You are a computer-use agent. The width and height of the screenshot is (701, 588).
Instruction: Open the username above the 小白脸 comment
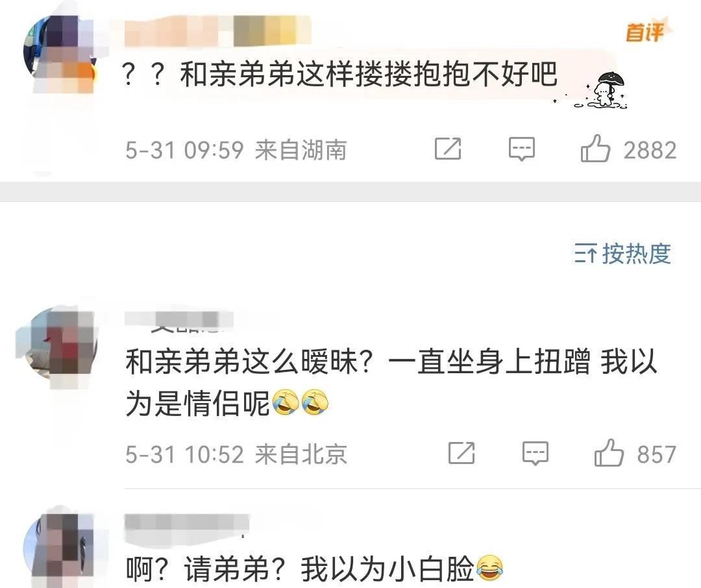(x=186, y=524)
